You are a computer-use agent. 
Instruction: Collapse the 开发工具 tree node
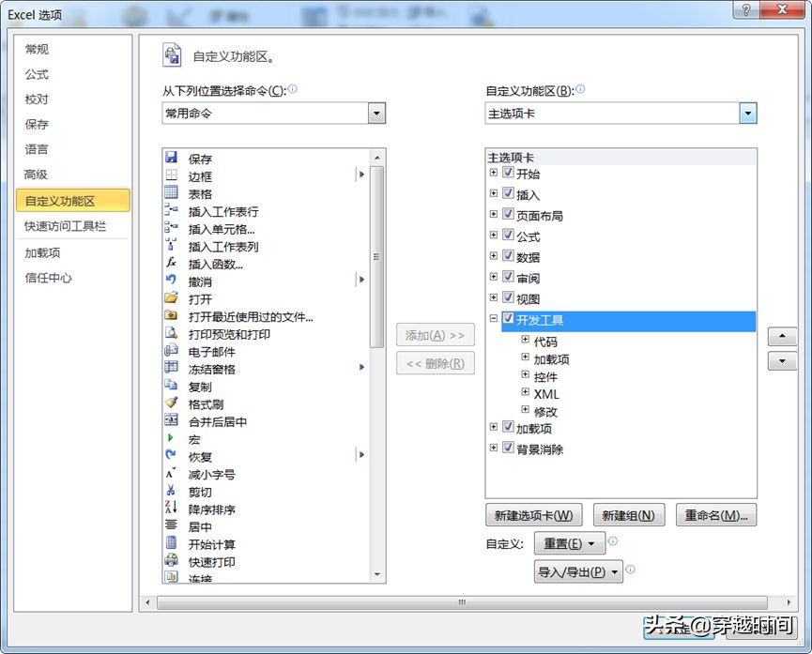point(494,318)
